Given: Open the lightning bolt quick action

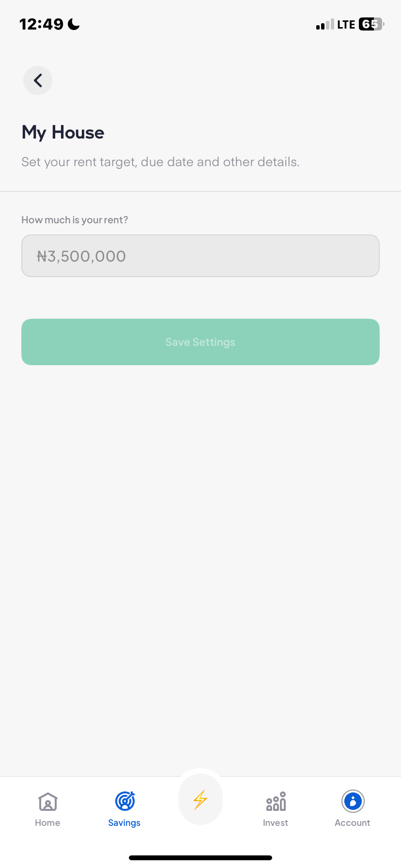Looking at the screenshot, I should (x=200, y=800).
